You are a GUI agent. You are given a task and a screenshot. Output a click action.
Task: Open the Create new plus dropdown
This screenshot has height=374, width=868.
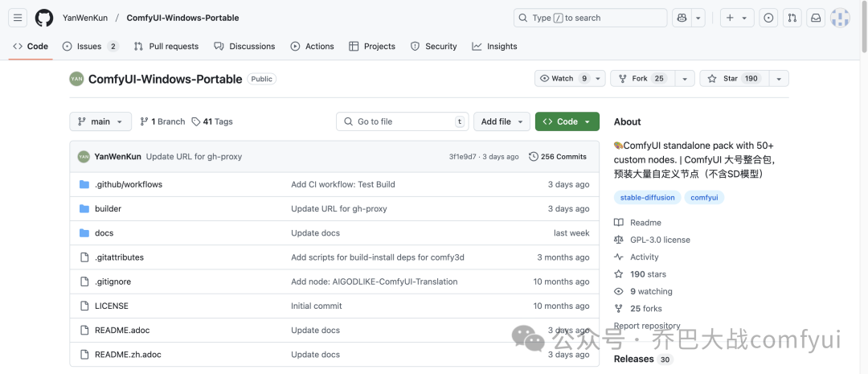point(737,18)
